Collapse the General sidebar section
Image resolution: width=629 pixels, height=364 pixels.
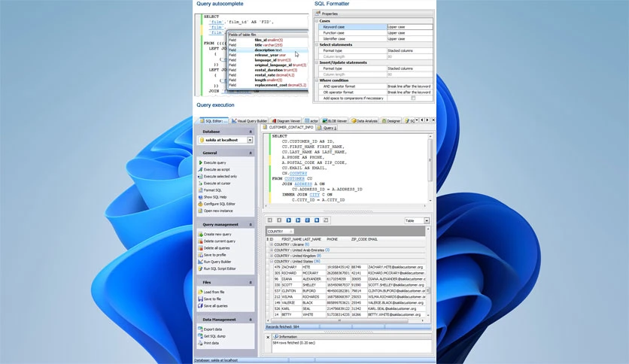[x=251, y=153]
